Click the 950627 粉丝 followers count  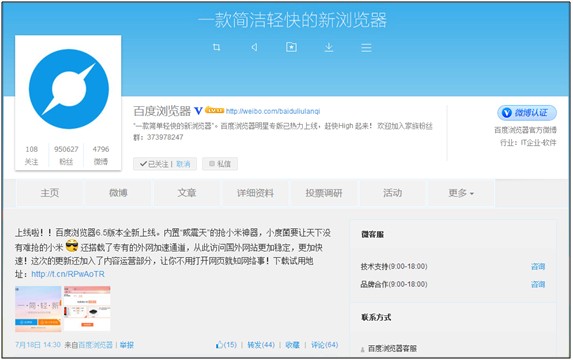66,155
